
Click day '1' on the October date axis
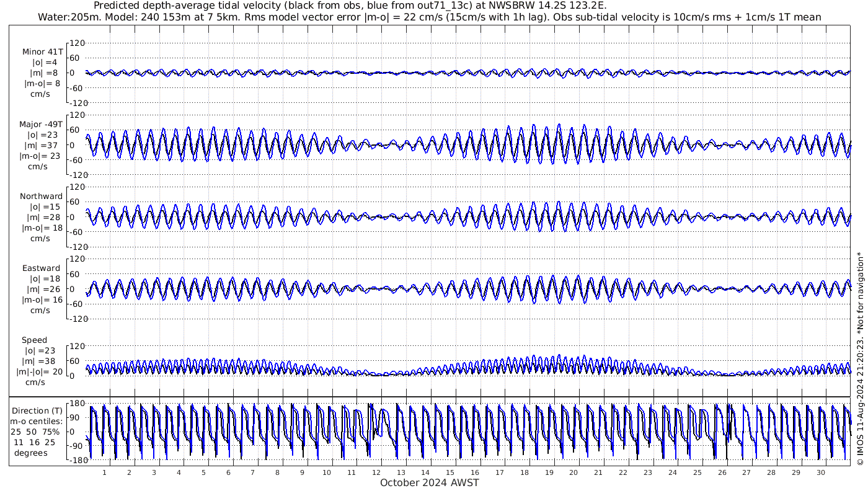(105, 472)
